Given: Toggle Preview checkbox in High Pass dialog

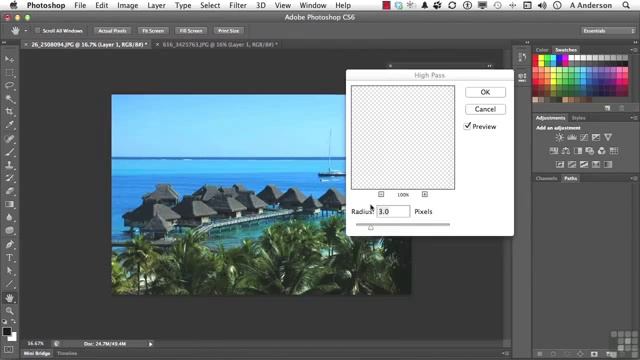Looking at the screenshot, I should point(468,126).
